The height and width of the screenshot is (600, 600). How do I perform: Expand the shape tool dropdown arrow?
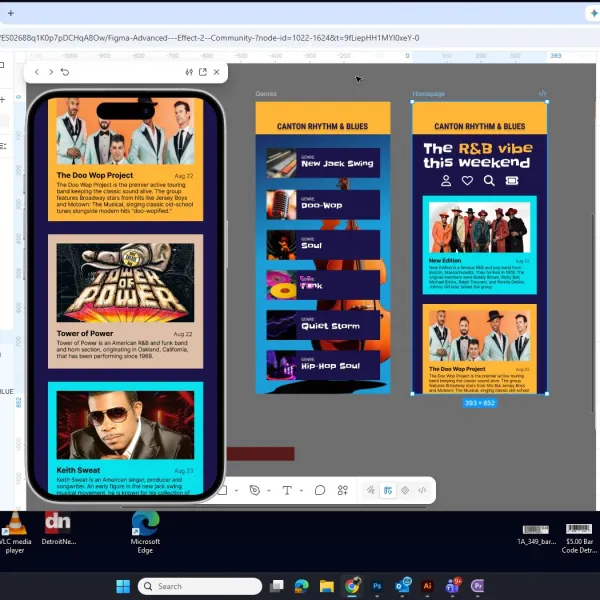point(236,491)
